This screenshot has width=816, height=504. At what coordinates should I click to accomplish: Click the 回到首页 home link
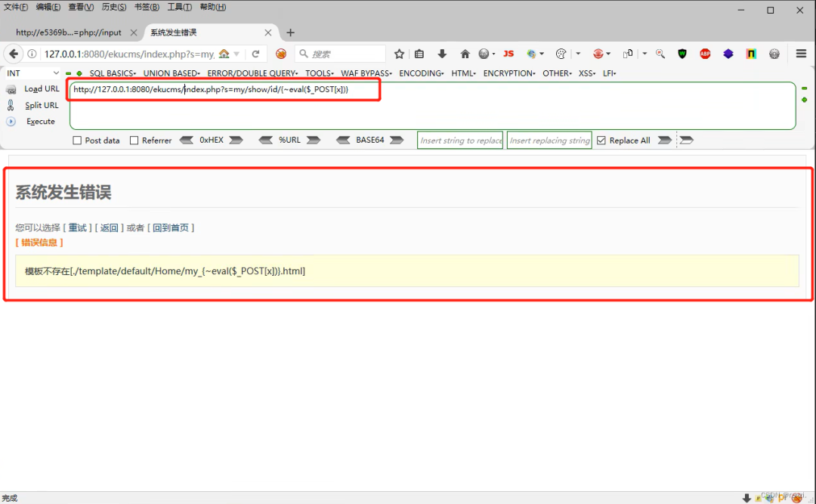point(171,227)
